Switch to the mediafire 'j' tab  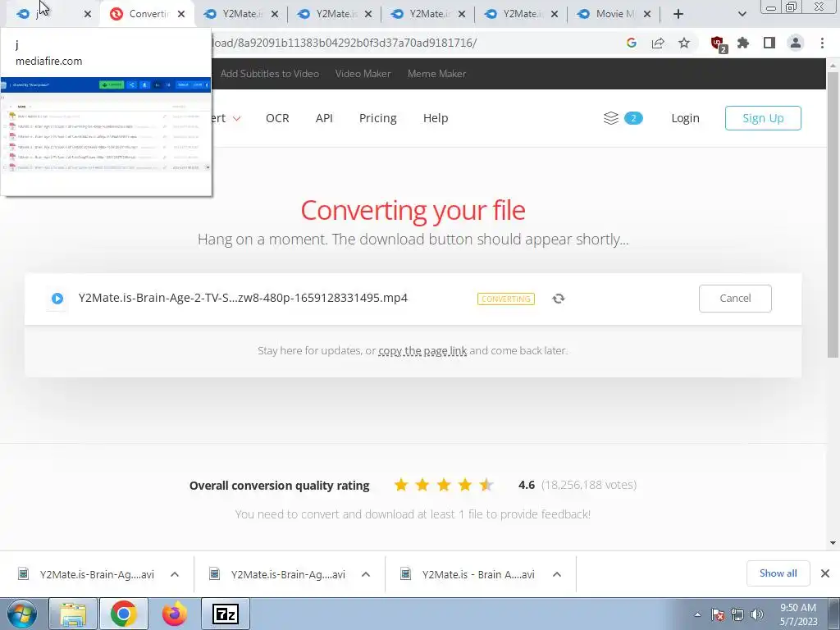[52, 14]
